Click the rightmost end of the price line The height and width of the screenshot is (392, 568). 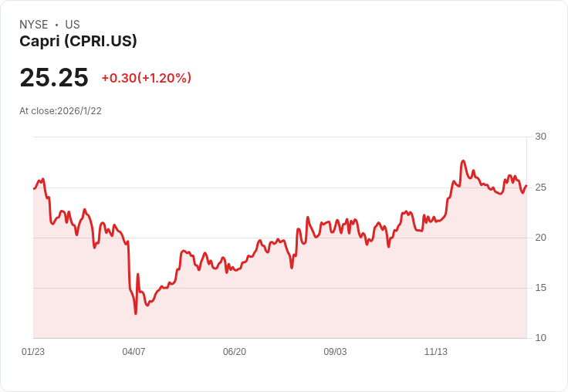click(x=526, y=185)
